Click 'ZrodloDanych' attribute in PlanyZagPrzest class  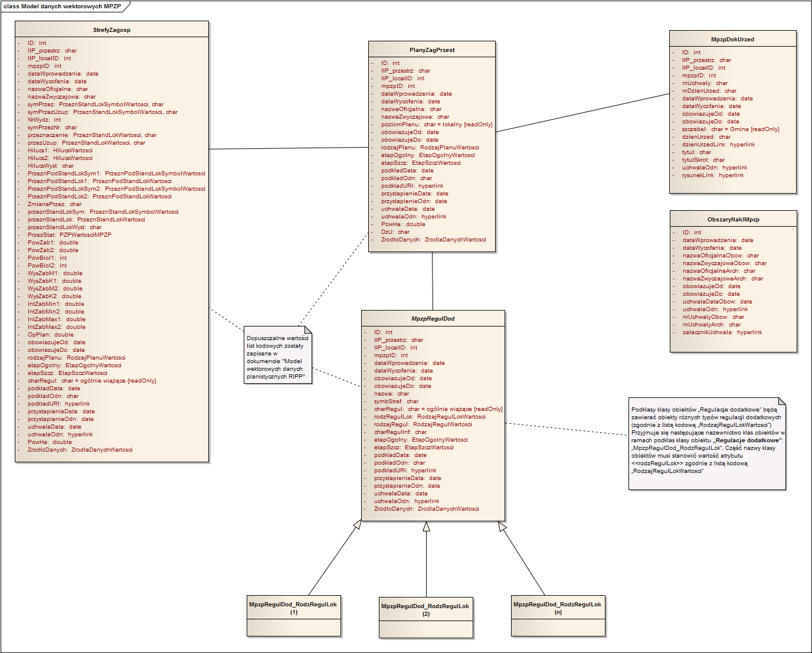(434, 240)
